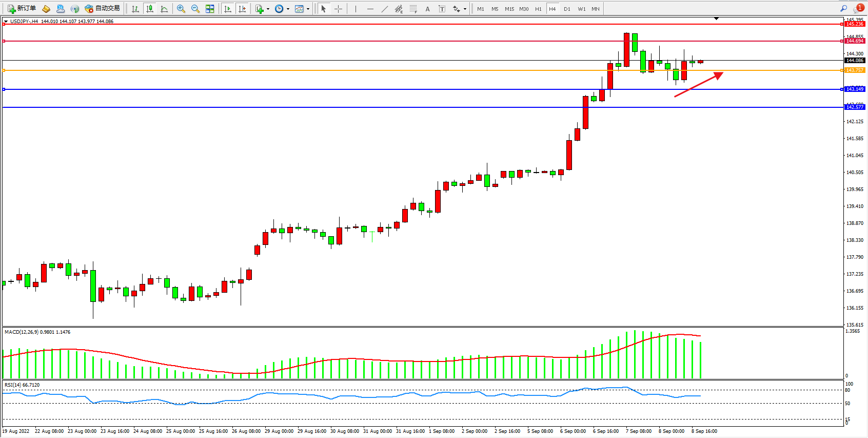Viewport: 868px width, 438px height.
Task: Click the search magnifier icon at top right
Action: 843,9
